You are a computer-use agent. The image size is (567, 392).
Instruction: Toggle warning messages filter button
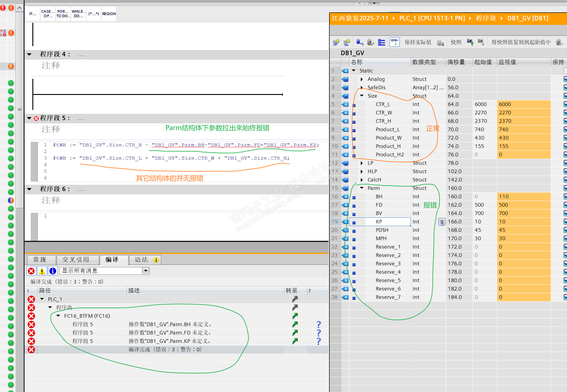pos(42,271)
